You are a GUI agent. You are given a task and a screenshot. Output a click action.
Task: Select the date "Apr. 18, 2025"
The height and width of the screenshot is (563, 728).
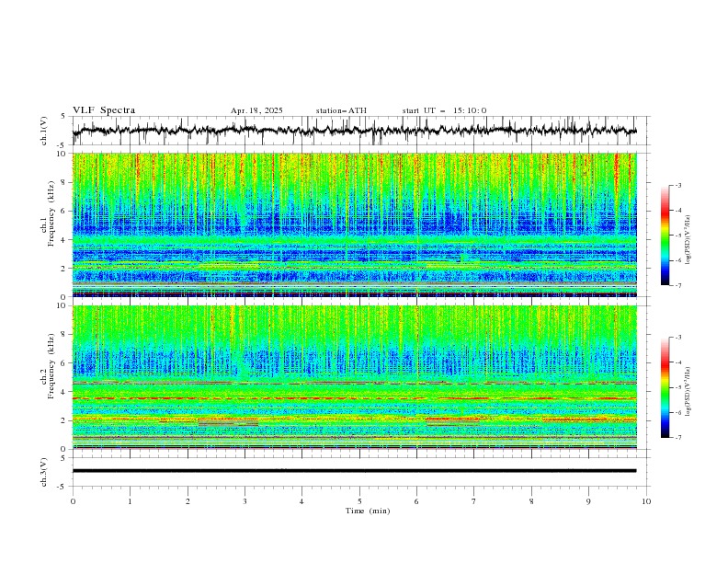[x=256, y=110]
